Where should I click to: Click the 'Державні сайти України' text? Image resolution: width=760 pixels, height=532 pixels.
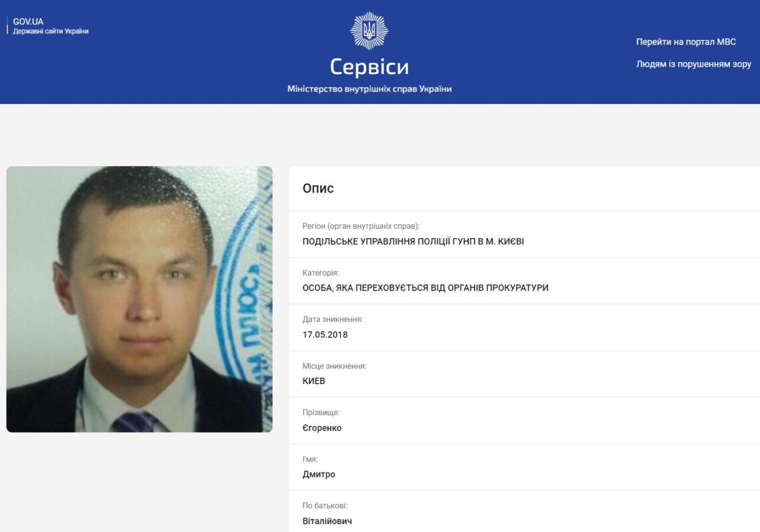[51, 31]
